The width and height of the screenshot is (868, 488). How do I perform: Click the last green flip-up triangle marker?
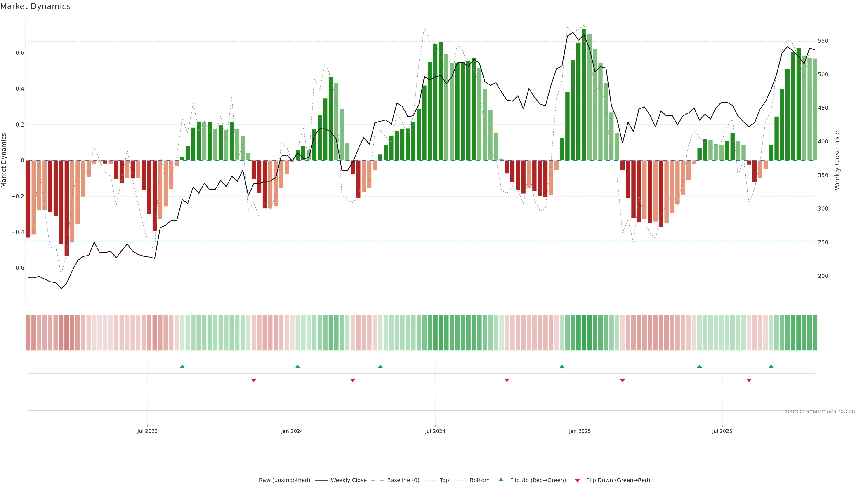click(x=771, y=366)
